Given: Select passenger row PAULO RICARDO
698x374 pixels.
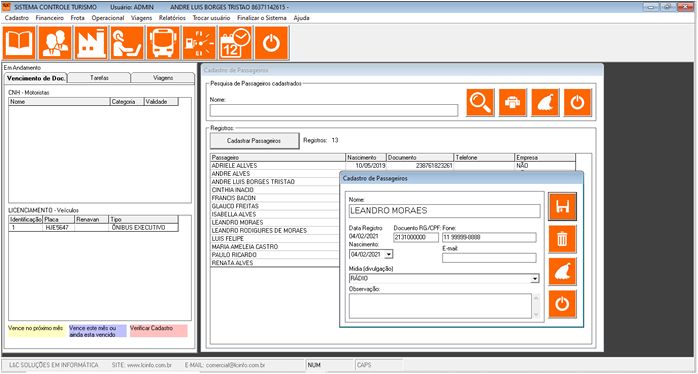Looking at the screenshot, I should click(x=275, y=255).
